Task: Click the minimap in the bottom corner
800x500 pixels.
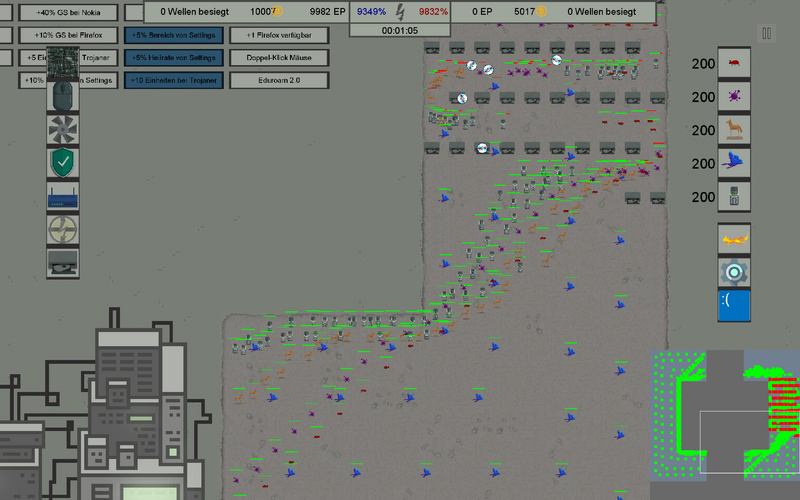Action: [x=724, y=412]
